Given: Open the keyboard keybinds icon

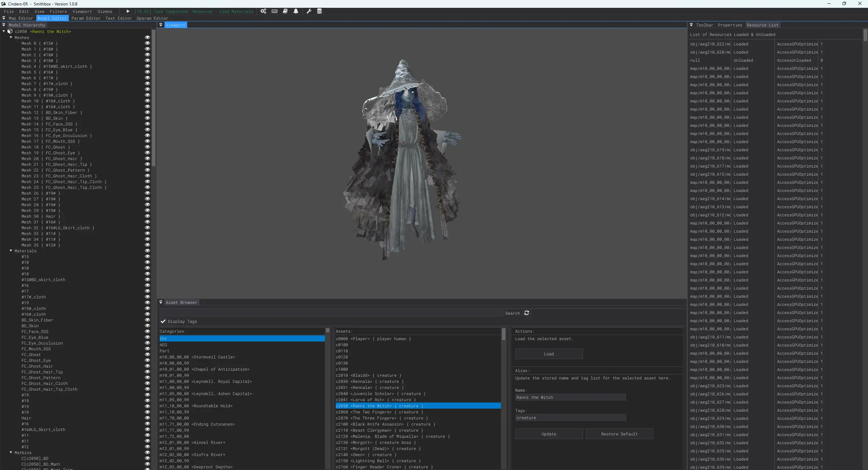Looking at the screenshot, I should [274, 11].
